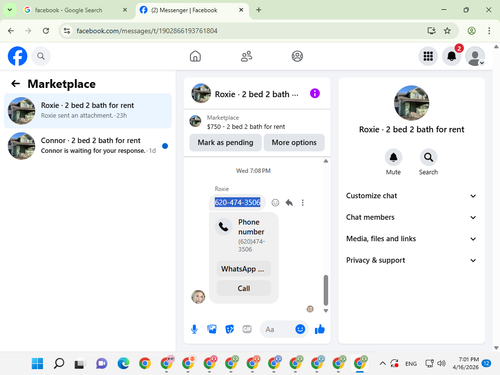Go back using the Marketplace arrow

tap(15, 84)
